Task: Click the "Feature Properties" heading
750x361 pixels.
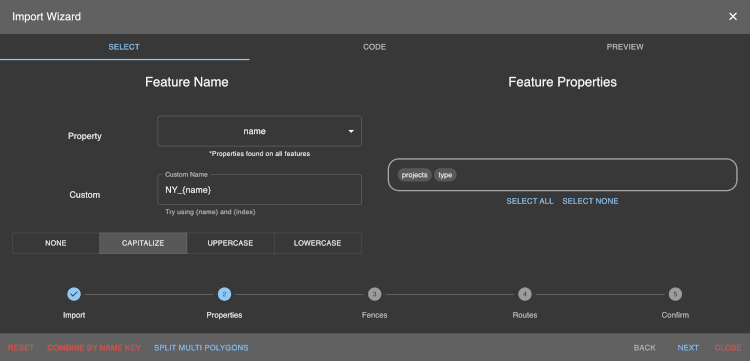Action: point(562,82)
